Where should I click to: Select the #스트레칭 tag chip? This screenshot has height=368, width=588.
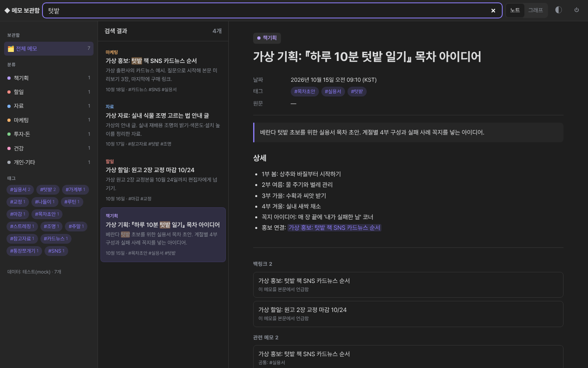click(x=22, y=227)
